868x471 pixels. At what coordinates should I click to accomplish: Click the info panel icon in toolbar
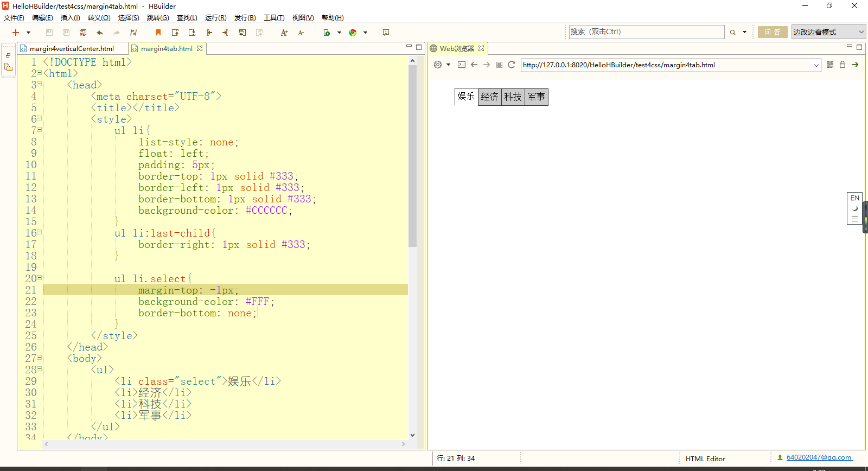tap(386, 33)
